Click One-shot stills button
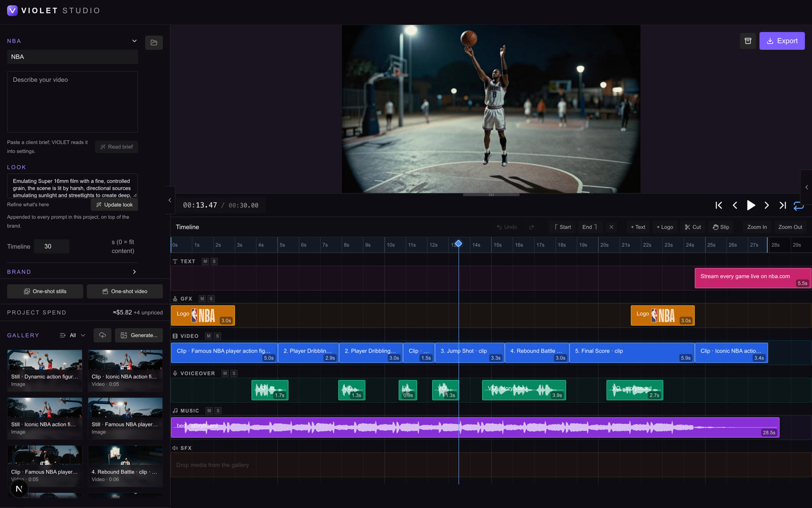 45,292
